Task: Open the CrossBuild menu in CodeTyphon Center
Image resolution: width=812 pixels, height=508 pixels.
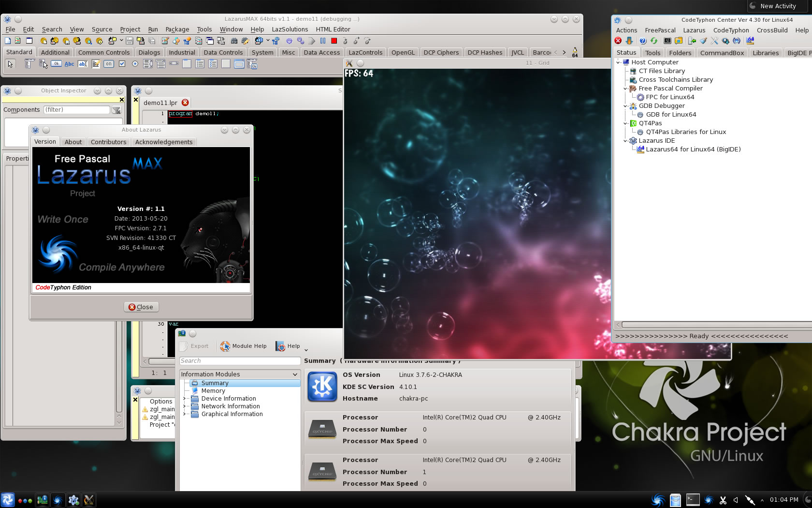Action: [x=772, y=30]
